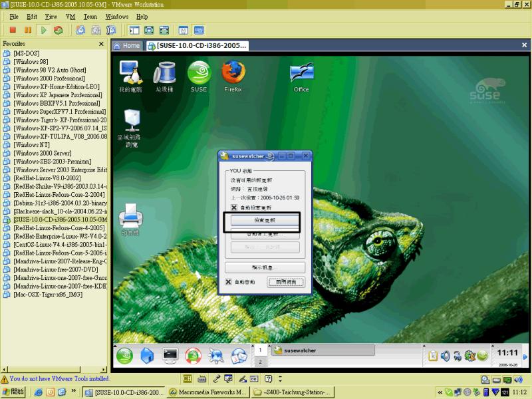Click the S400-Taichung-Station taskbar button
Image resolution: width=532 pixels, height=399 pixels.
click(x=293, y=392)
